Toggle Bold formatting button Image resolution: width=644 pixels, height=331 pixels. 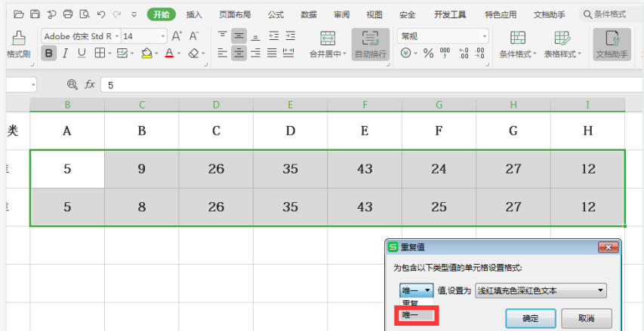(x=49, y=53)
